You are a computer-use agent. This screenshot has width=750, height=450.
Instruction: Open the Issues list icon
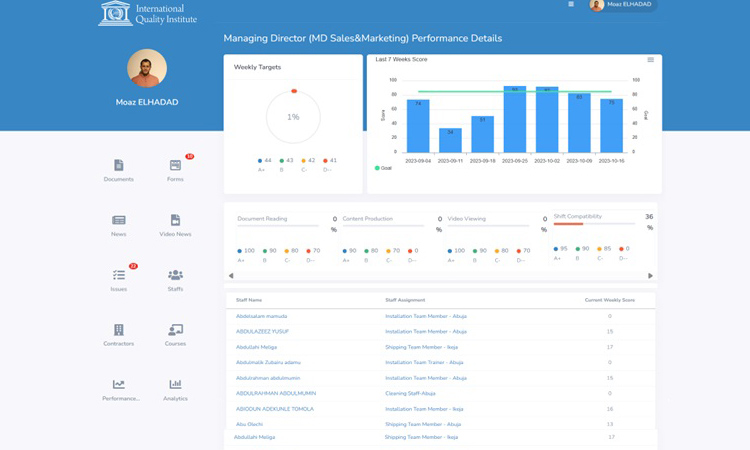pyautogui.click(x=118, y=275)
